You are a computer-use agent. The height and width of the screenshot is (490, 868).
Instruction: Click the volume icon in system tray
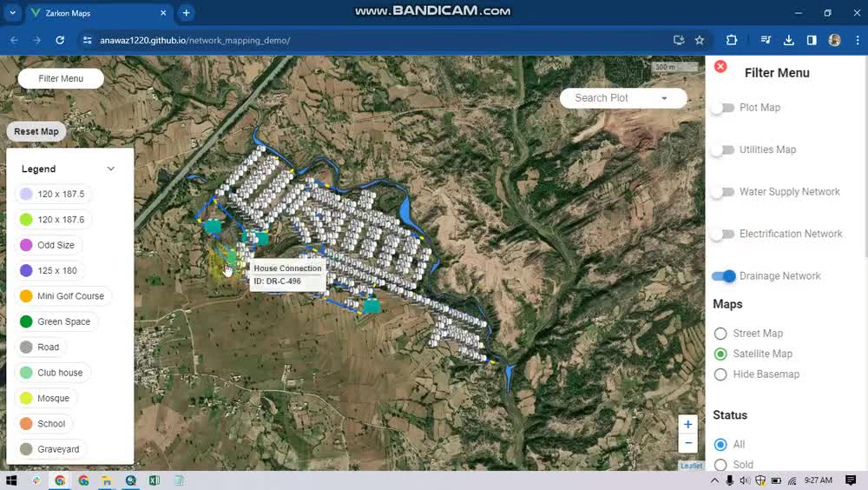tap(745, 480)
